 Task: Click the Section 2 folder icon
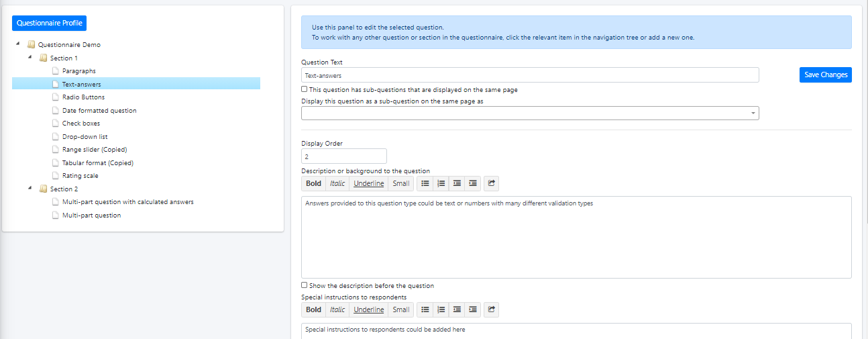[x=43, y=189]
